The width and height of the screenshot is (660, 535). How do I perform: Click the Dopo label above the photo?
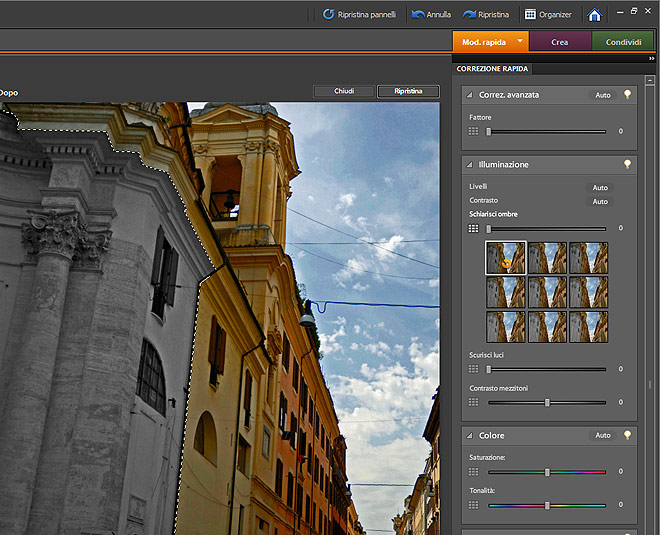(9, 93)
